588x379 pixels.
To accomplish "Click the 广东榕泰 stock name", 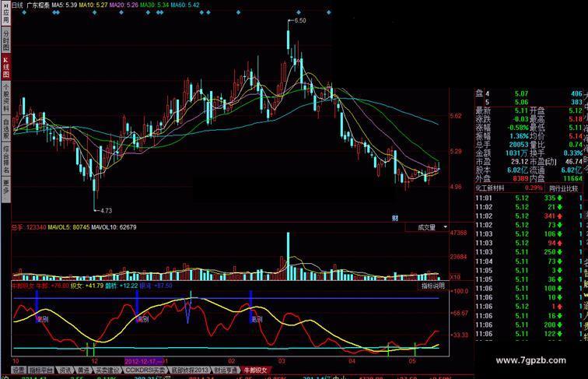I will coord(38,5).
